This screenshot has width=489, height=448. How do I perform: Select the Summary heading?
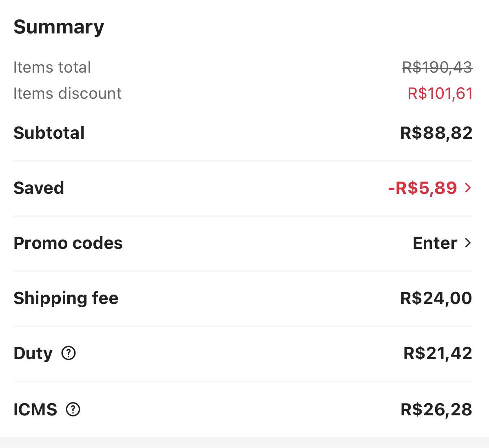tap(59, 27)
